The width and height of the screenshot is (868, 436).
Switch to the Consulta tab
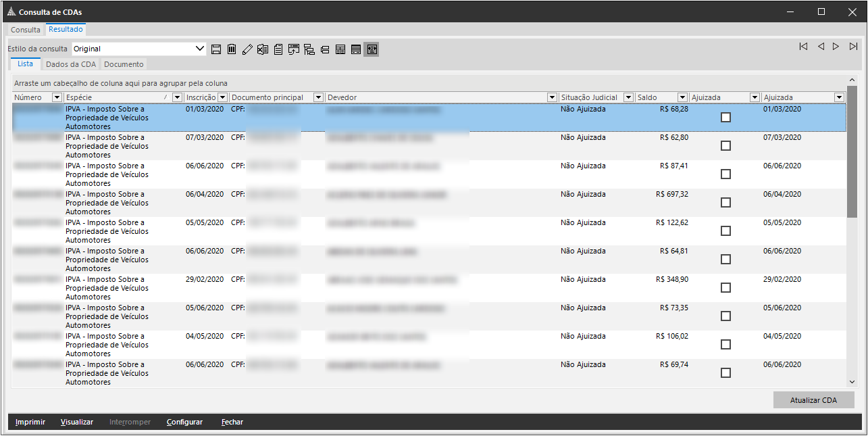click(x=26, y=30)
